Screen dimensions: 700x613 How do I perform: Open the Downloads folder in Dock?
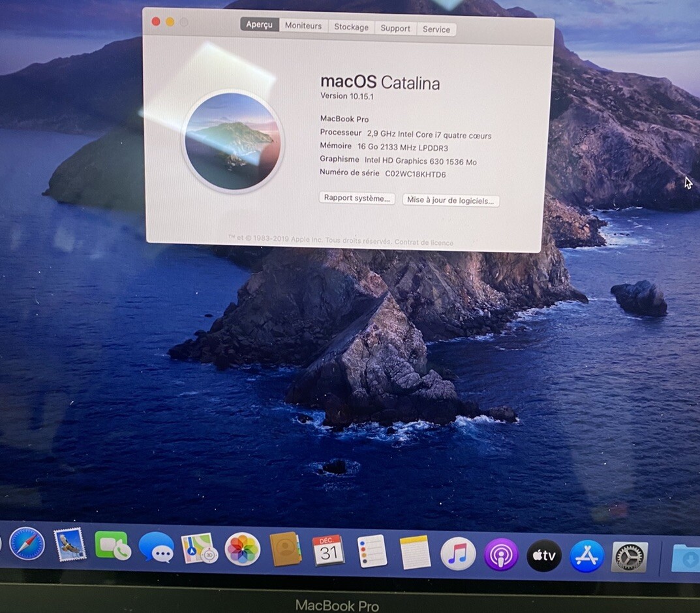[686, 558]
